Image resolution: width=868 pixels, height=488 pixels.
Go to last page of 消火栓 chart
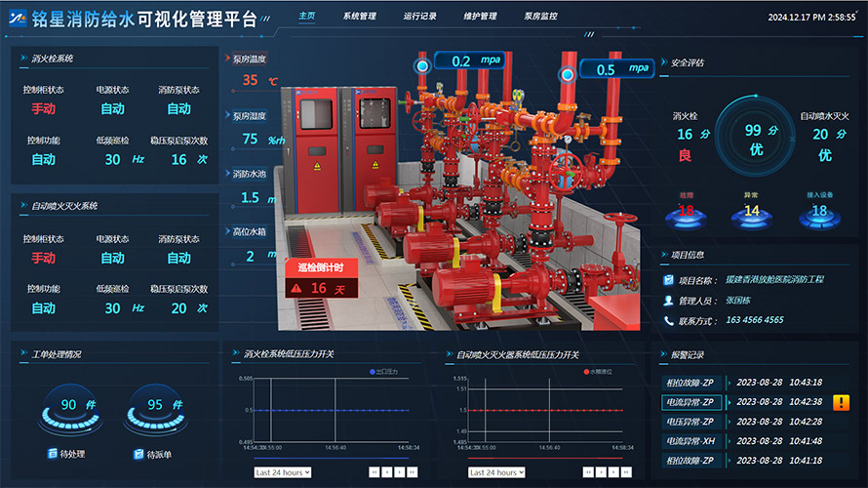pyautogui.click(x=412, y=472)
